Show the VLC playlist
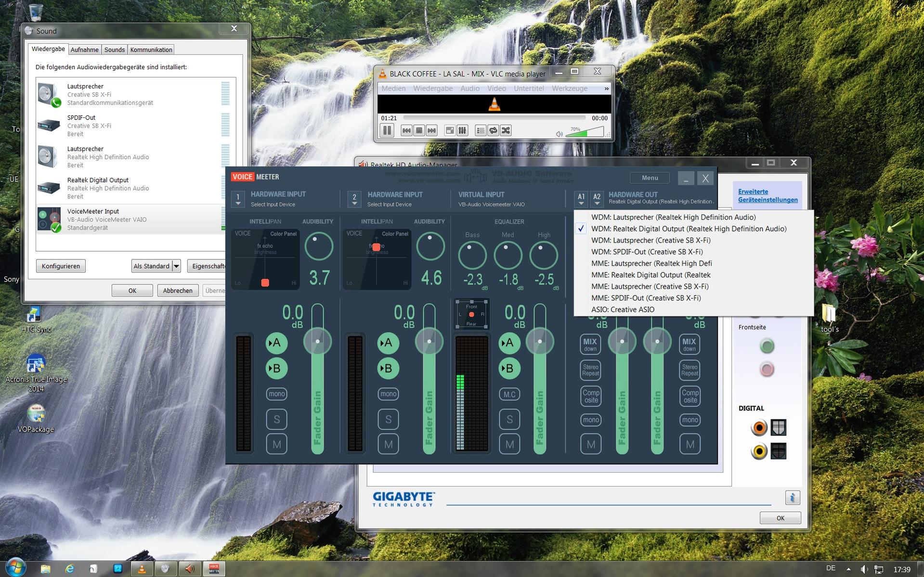Viewport: 924px width, 577px height. point(481,130)
